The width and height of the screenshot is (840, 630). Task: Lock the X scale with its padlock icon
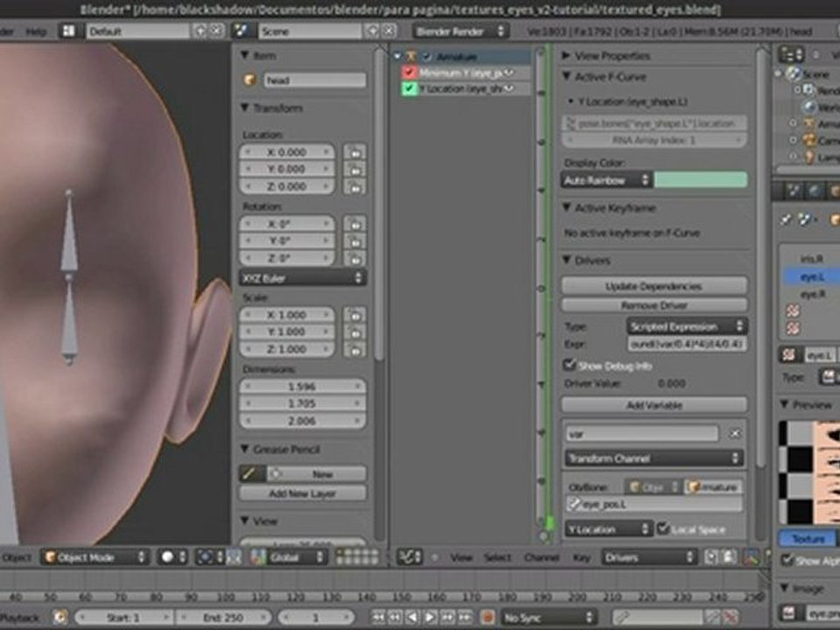354,314
